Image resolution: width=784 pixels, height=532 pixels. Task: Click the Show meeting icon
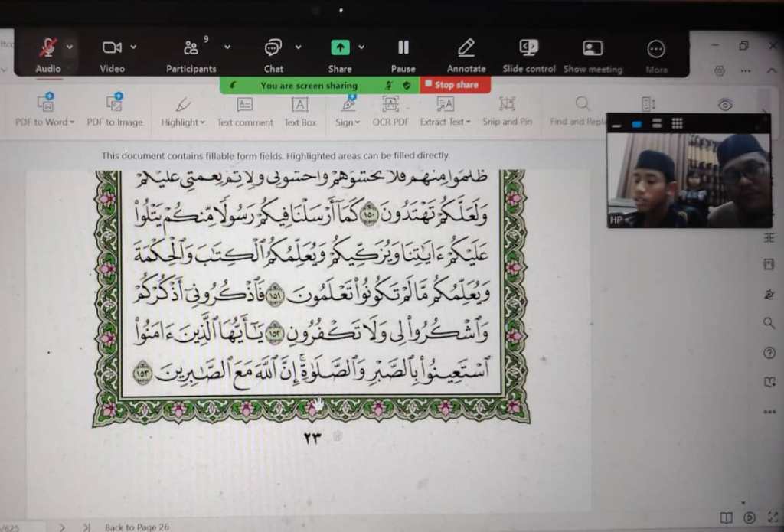tap(593, 49)
